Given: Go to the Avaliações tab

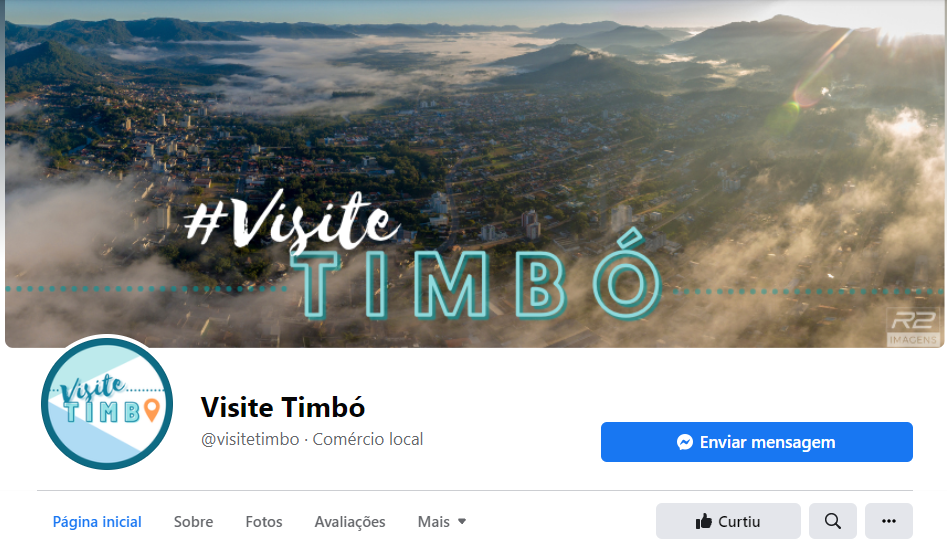Looking at the screenshot, I should point(350,522).
